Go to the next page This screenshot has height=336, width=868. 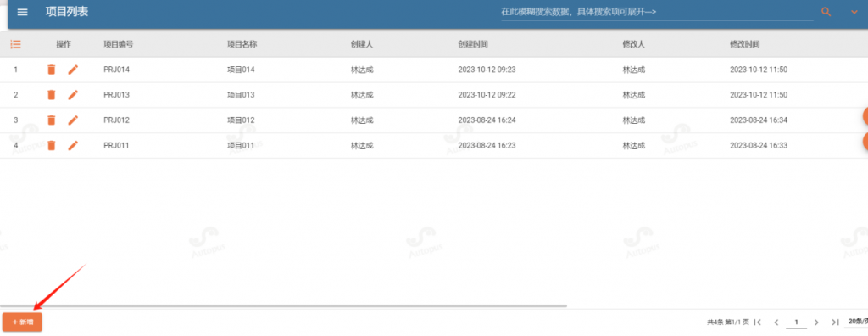[x=816, y=322]
